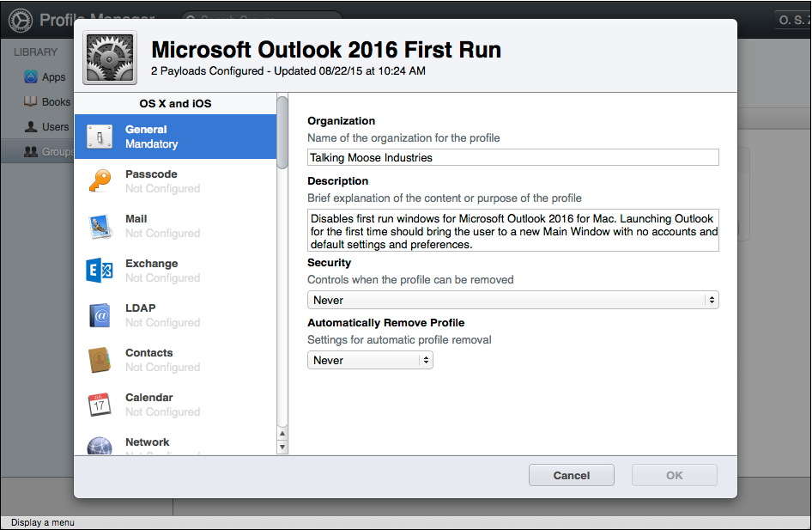Click the payload list scrollbar thumb
The height and width of the screenshot is (530, 812).
(282, 132)
